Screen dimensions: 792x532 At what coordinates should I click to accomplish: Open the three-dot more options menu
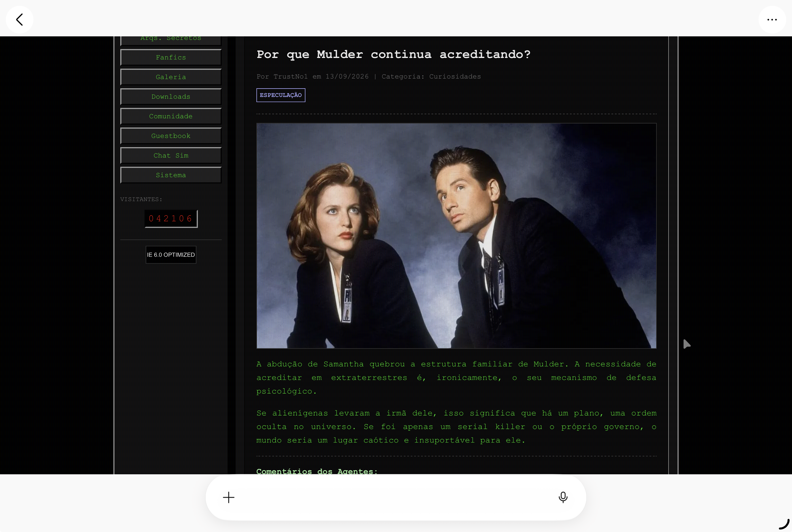tap(772, 20)
